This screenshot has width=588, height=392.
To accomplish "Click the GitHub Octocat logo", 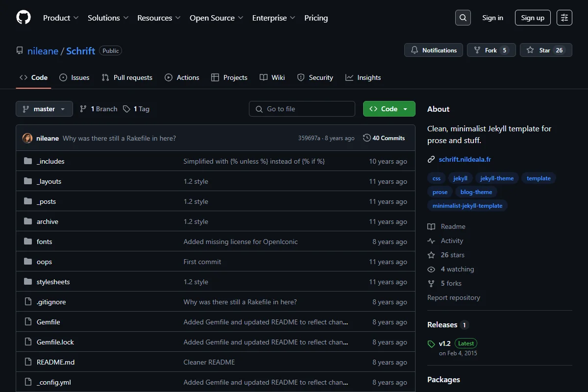I will coord(24,18).
